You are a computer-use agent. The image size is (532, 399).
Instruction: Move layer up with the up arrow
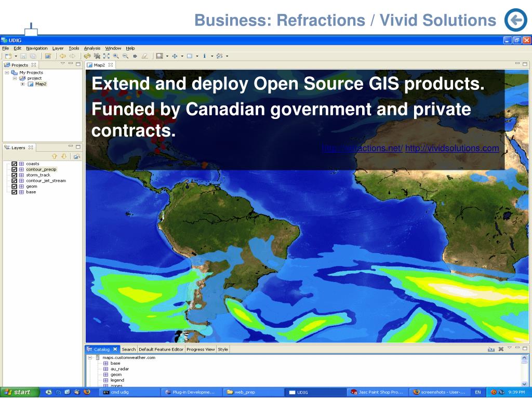[54, 156]
